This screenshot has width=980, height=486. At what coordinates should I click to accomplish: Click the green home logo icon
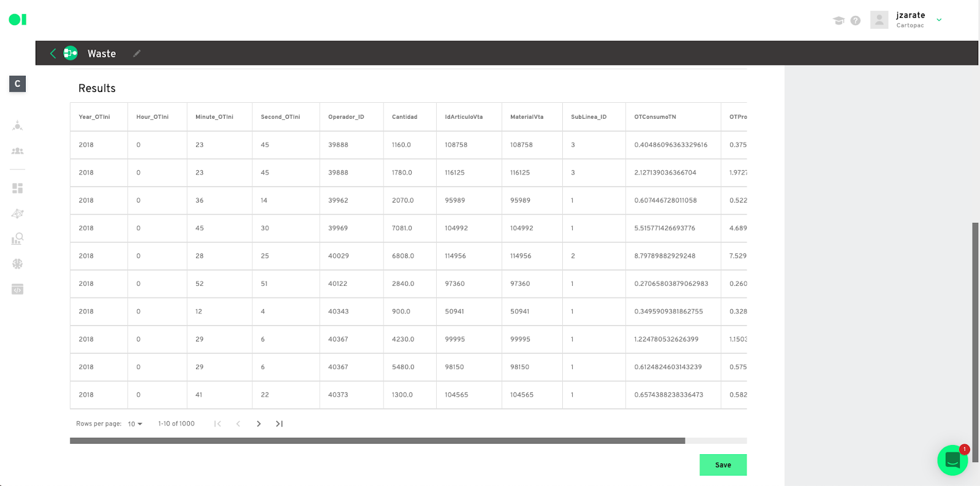pos(18,20)
